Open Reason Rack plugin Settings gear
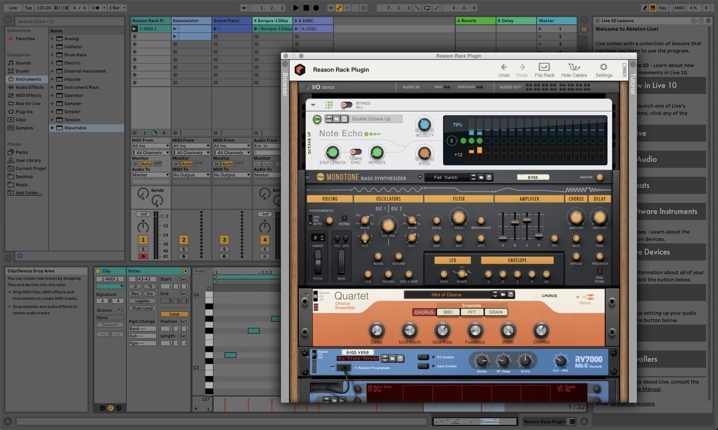 pos(604,67)
